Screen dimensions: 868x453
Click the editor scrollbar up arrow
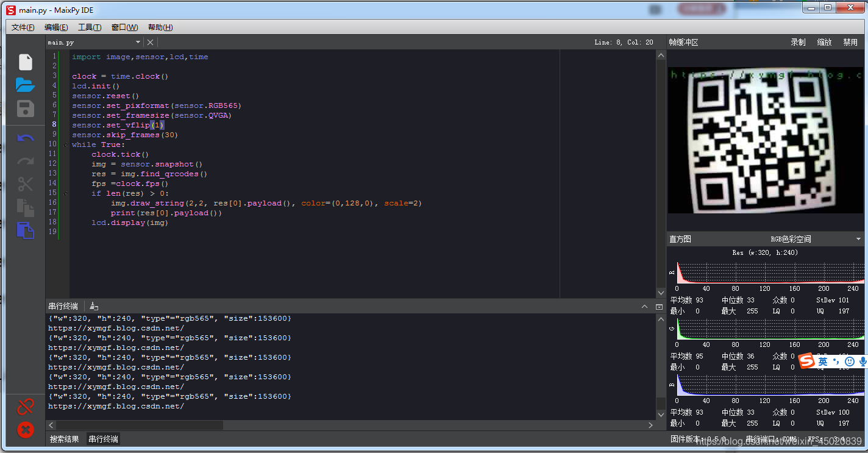pos(661,55)
